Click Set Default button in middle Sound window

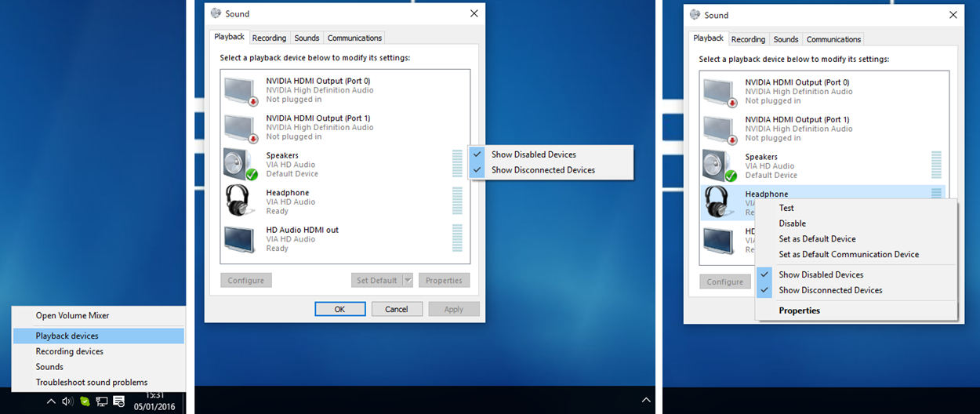[x=377, y=280]
